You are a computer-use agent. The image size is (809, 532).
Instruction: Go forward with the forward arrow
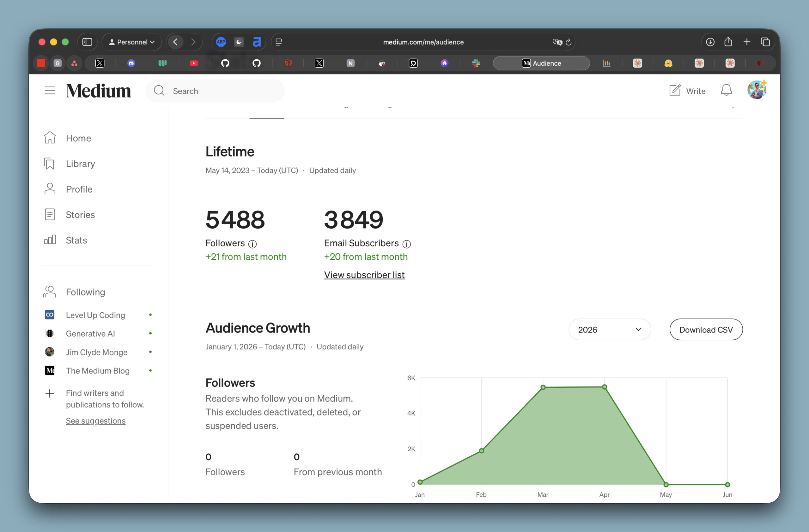tap(193, 42)
